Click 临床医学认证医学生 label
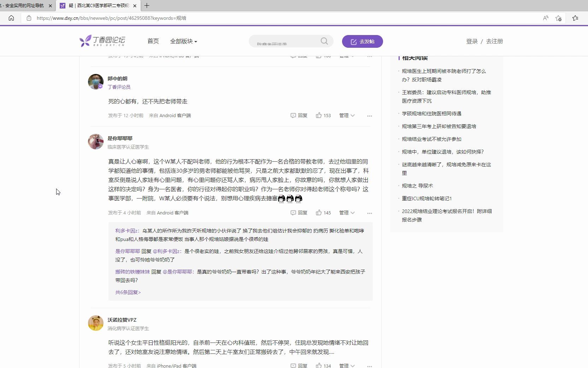Screen dimensions: 588x368 (128, 147)
